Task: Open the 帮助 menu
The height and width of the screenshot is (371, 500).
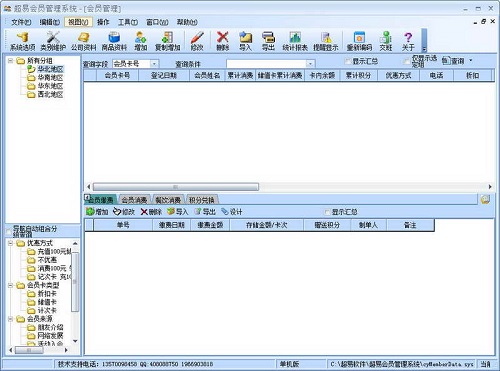Action: tap(187, 22)
